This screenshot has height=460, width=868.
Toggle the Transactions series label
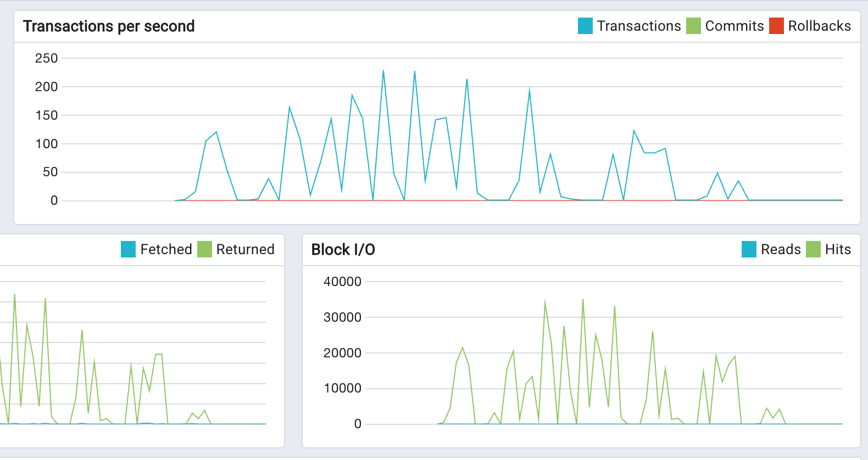click(x=639, y=26)
